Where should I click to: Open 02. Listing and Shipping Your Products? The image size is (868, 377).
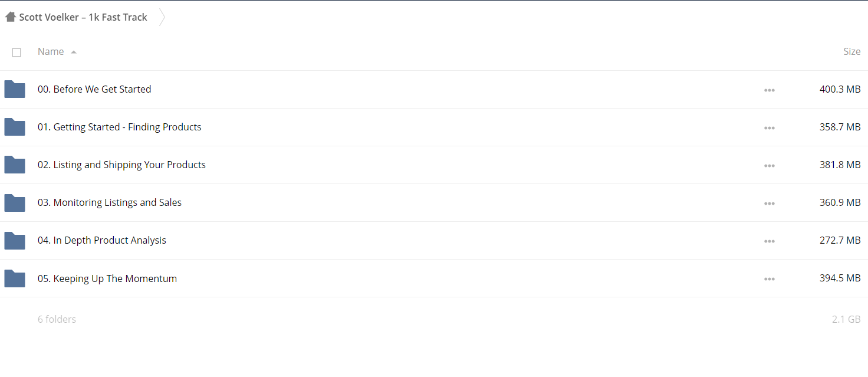(x=121, y=165)
